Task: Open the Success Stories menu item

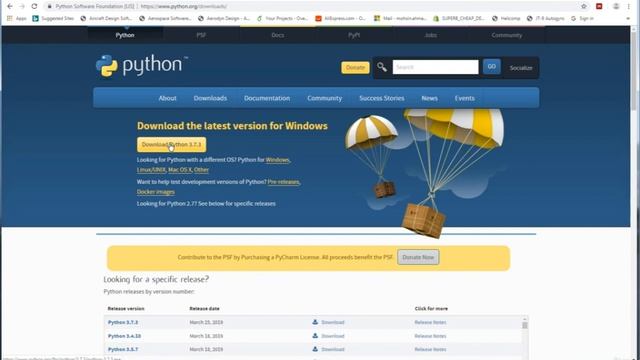Action: pos(382,98)
